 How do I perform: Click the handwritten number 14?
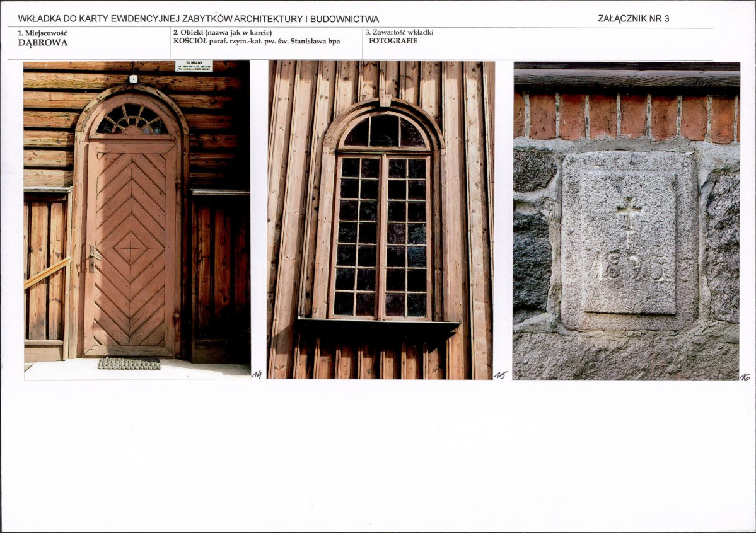point(257,375)
